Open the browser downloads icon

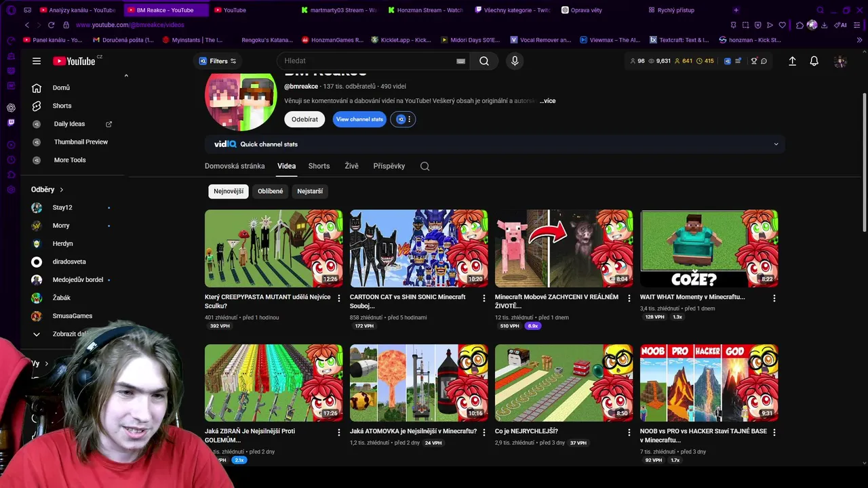click(x=824, y=25)
